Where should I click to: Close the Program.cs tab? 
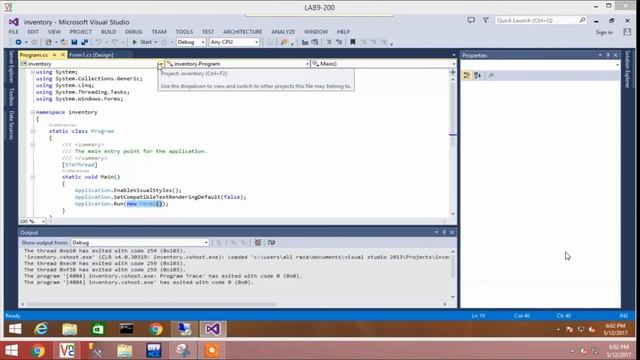62,55
